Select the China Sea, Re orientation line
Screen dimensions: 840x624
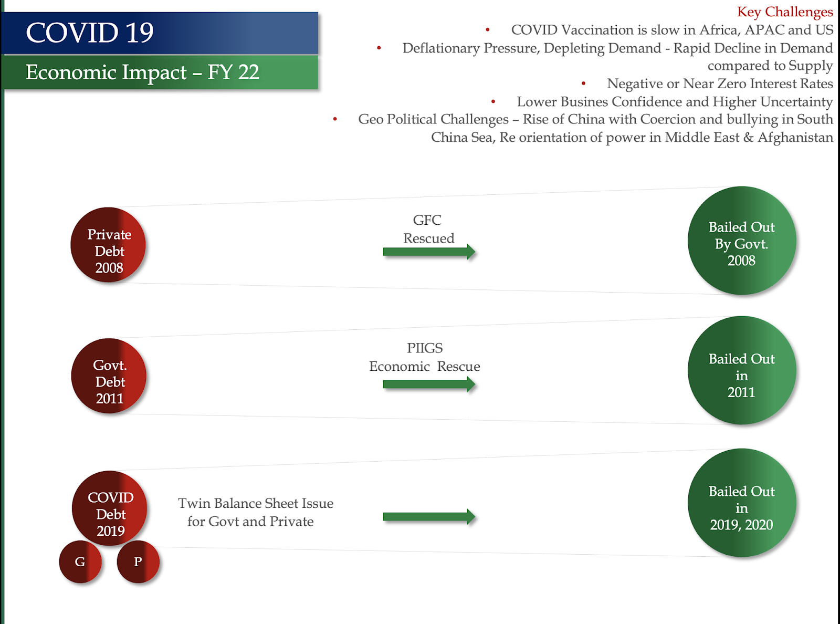(632, 137)
